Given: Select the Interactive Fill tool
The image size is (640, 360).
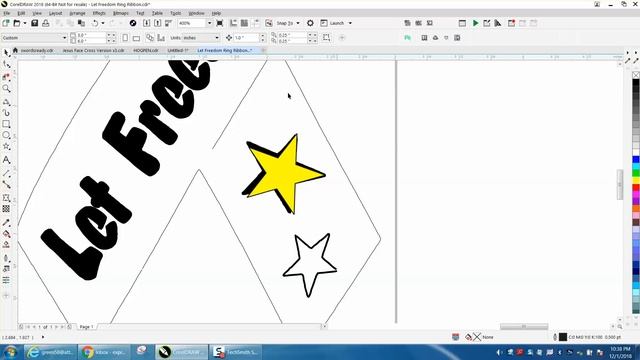Looking at the screenshot, I should tap(6, 234).
